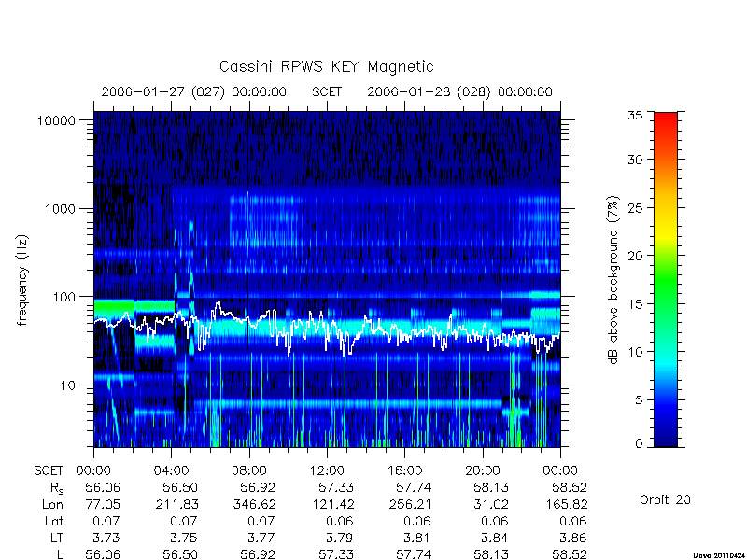The width and height of the screenshot is (747, 560).
Task: Click the '04:00' SCET time label
Action: [x=171, y=471]
